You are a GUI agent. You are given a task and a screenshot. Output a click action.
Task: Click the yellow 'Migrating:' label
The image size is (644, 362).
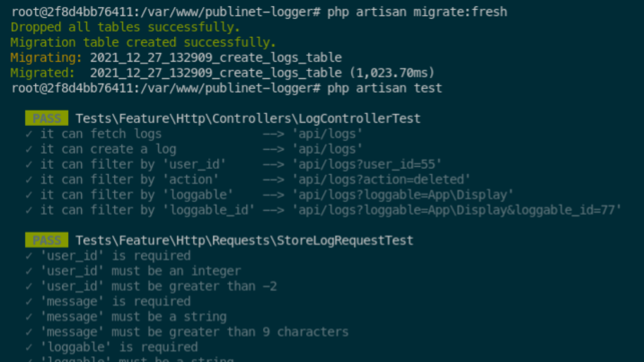(46, 57)
